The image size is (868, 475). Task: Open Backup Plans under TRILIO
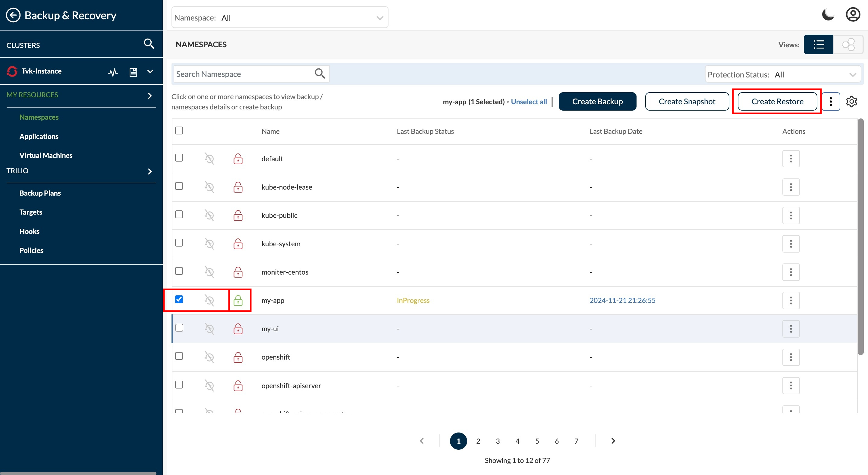[x=40, y=193]
